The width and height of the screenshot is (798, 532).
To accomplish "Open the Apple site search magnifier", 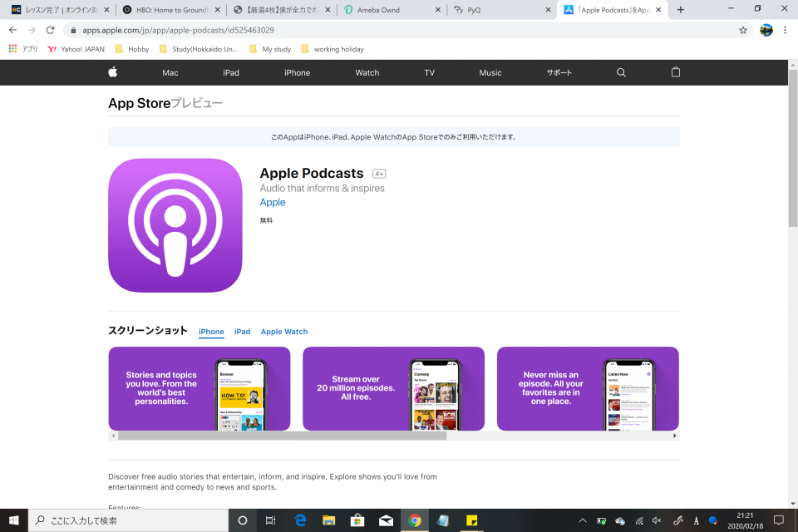I will 621,73.
